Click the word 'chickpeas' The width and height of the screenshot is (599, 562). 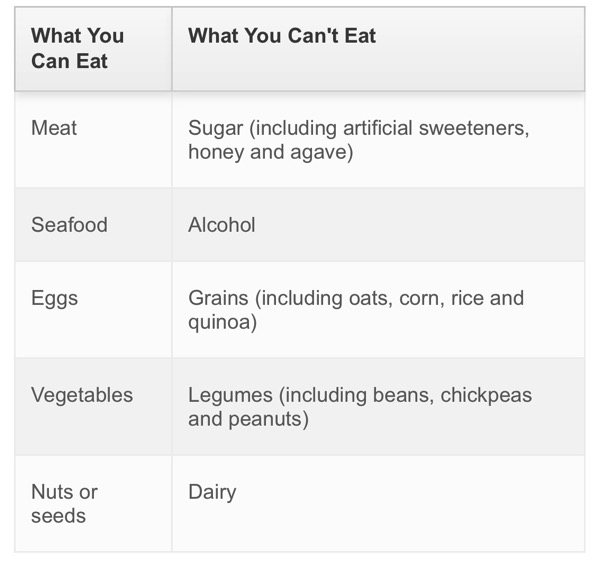click(486, 395)
